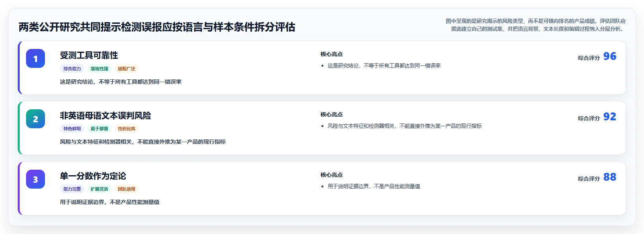Click the rank badge numbered 1

coord(35,58)
